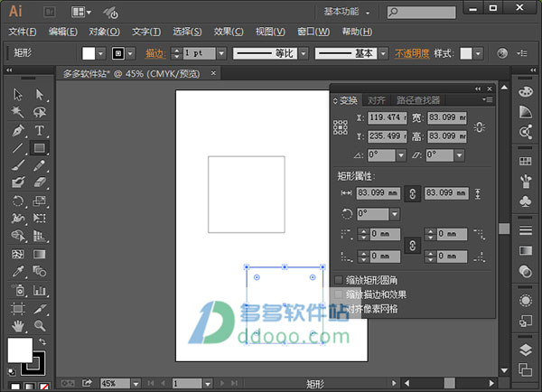Click the Bridge Br icon
The image size is (542, 392).
pyautogui.click(x=50, y=13)
